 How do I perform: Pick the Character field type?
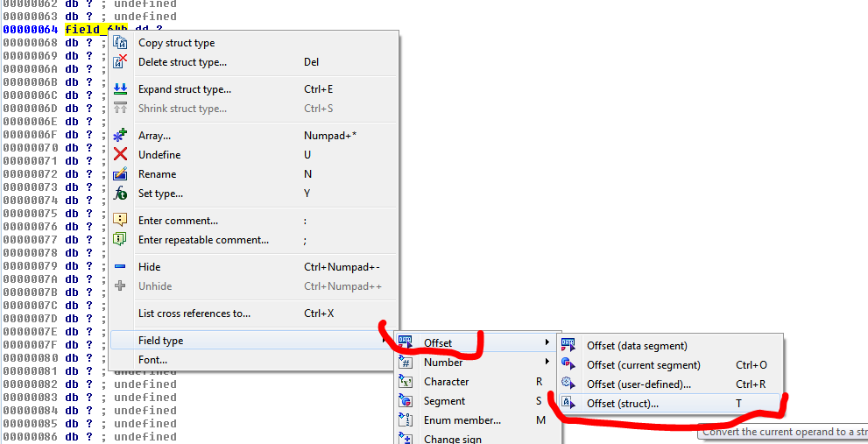point(446,382)
